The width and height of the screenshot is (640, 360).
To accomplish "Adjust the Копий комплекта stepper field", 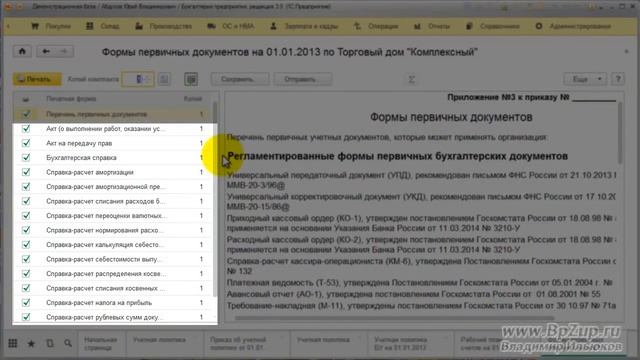I will tap(138, 79).
